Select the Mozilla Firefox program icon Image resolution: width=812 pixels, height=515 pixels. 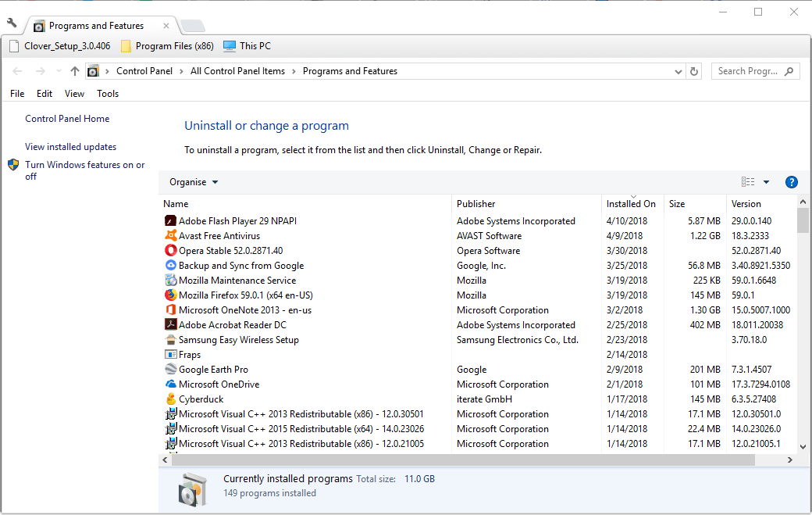pyautogui.click(x=170, y=295)
